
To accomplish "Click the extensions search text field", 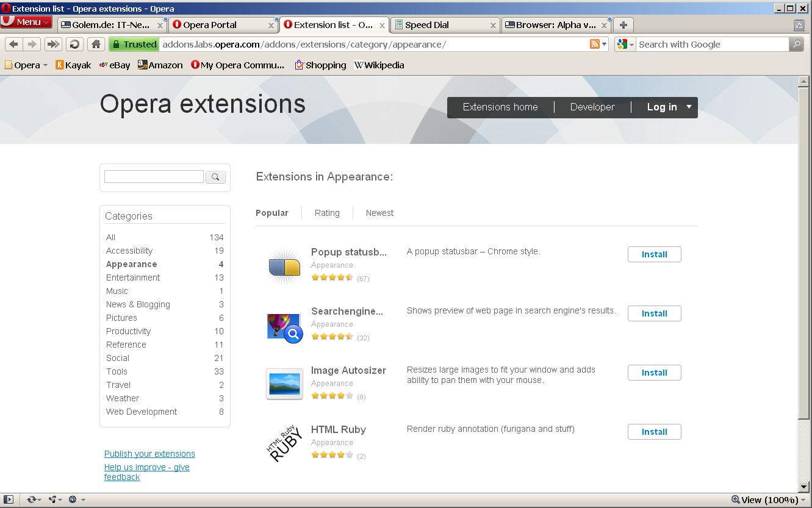I will [x=154, y=177].
